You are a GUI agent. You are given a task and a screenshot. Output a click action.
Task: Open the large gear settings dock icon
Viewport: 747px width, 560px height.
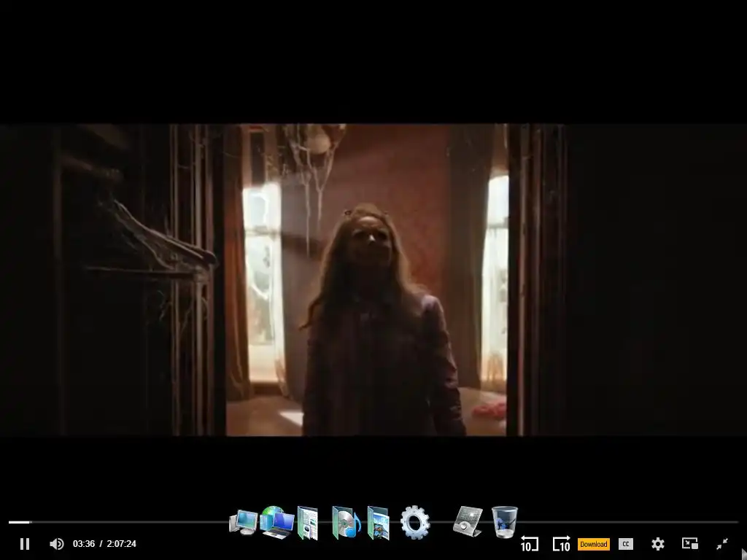(415, 522)
